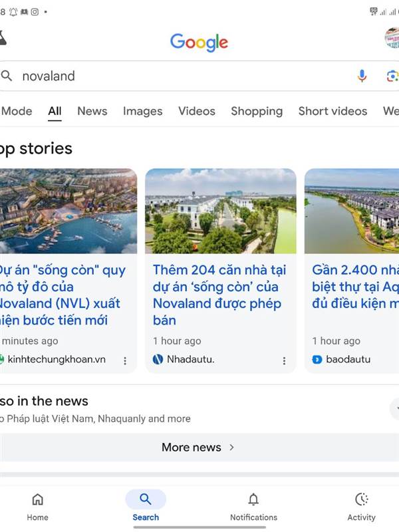This screenshot has width=399, height=532.
Task: Go to the Home tab icon
Action: 37,500
